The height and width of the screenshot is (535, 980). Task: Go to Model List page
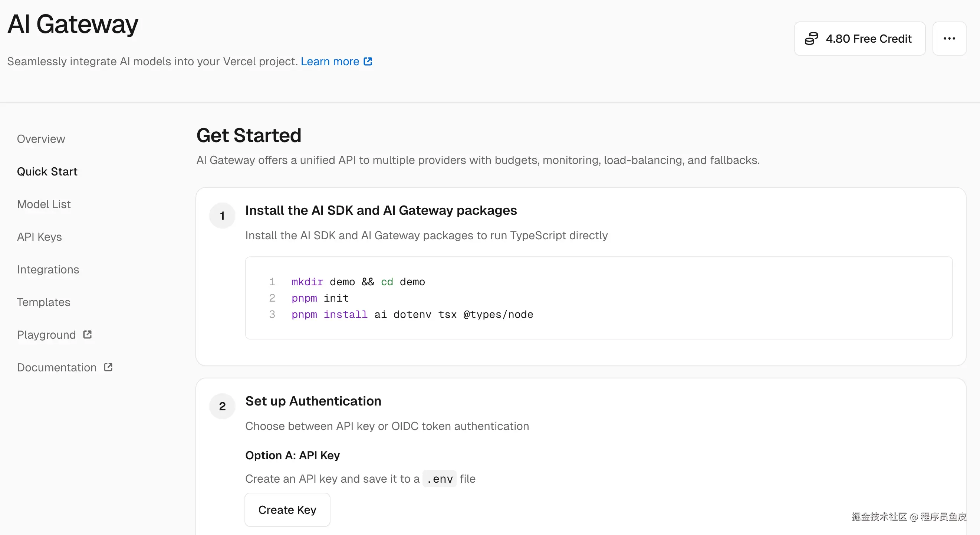pyautogui.click(x=44, y=204)
